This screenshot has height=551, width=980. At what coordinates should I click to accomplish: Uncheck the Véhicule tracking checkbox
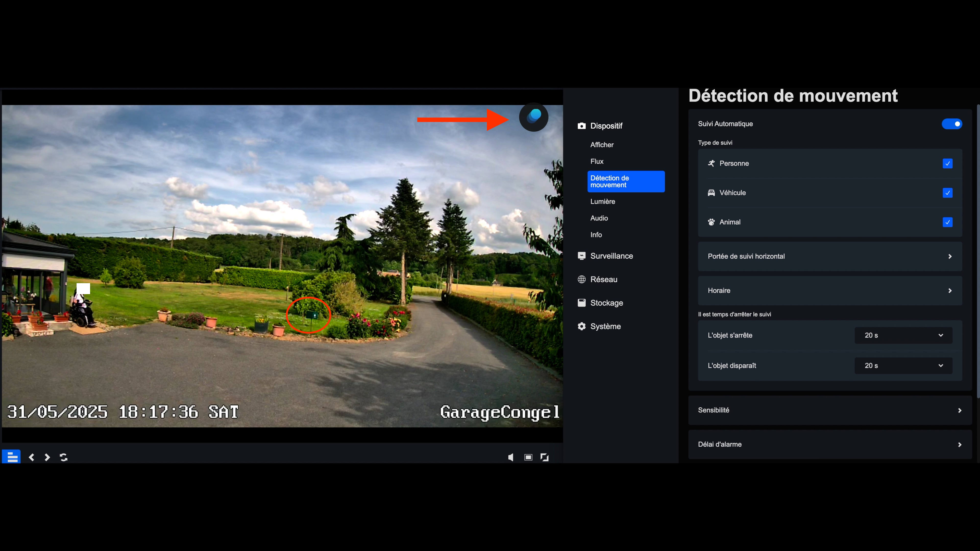click(x=947, y=193)
